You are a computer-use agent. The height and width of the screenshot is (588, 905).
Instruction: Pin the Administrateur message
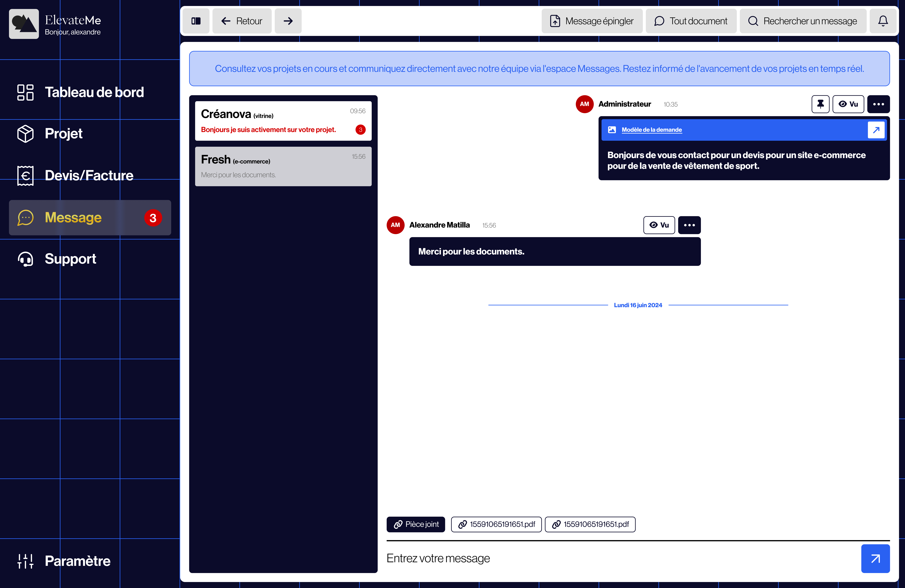point(820,104)
